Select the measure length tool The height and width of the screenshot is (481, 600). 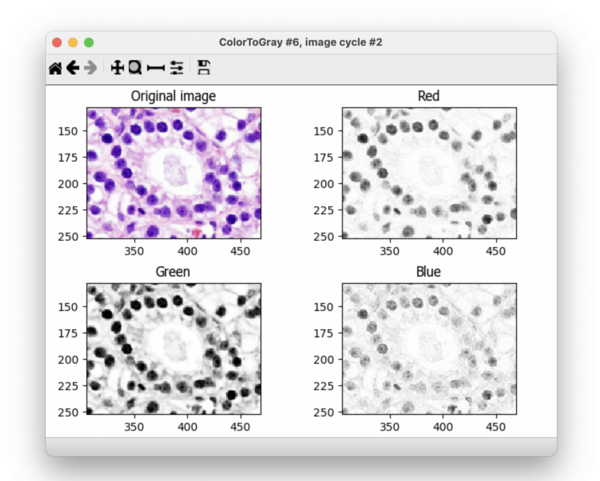pyautogui.click(x=155, y=68)
